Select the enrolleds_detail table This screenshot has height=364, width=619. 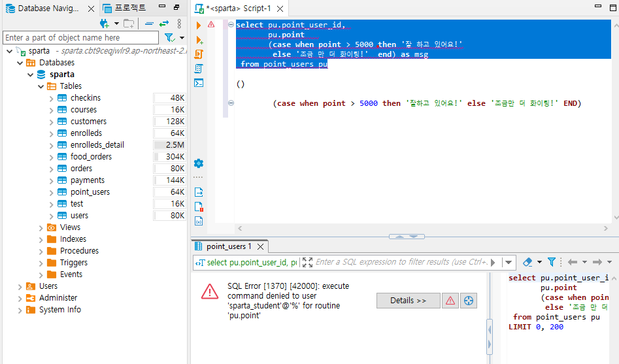pyautogui.click(x=97, y=145)
